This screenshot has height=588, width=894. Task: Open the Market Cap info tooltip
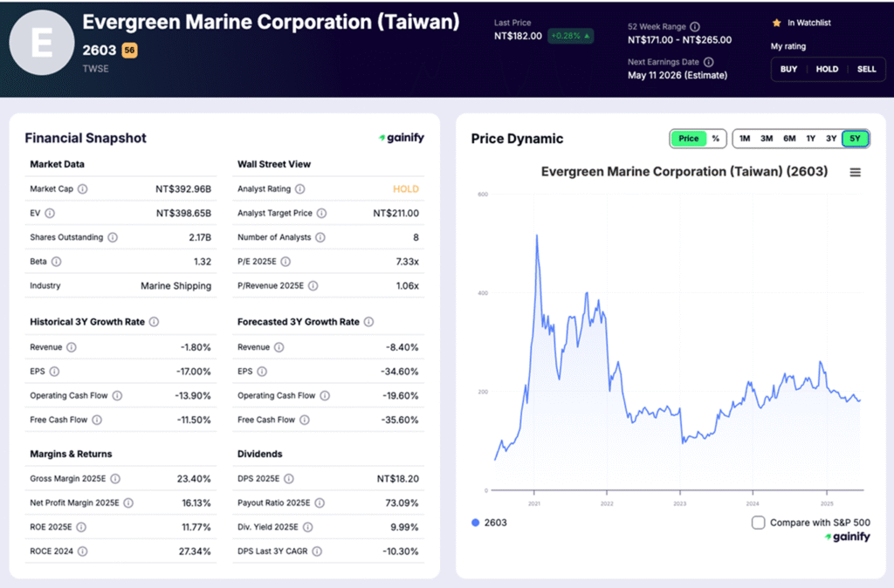click(x=82, y=188)
